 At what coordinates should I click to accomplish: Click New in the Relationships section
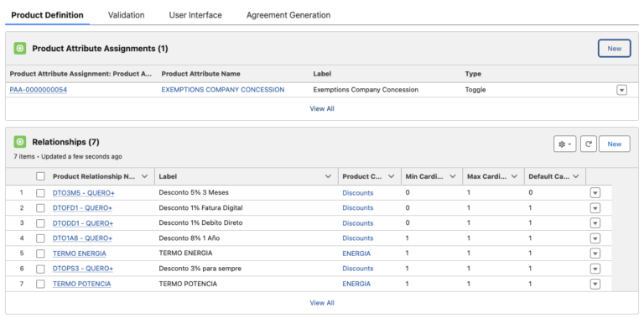tap(615, 144)
